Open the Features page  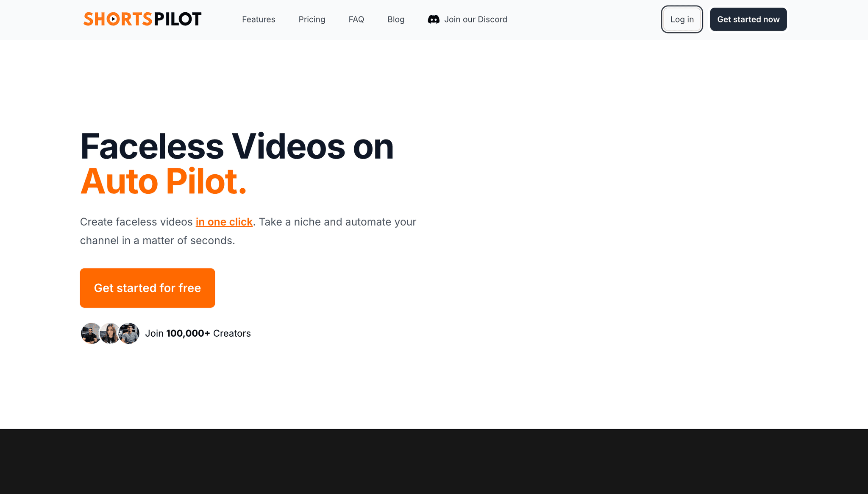pyautogui.click(x=258, y=19)
